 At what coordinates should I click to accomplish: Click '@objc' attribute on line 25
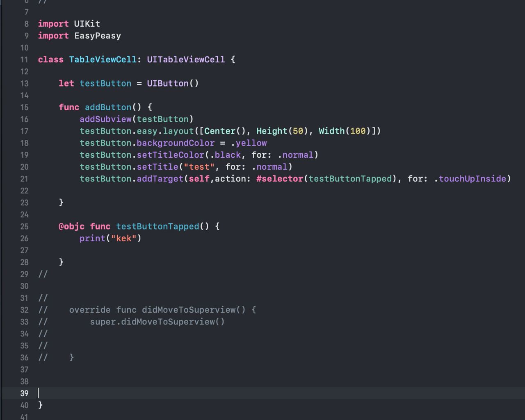point(72,226)
